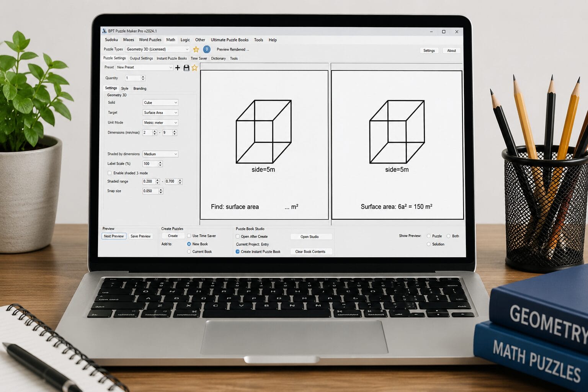The image size is (588, 392).
Task: Choose Solution in Show Preview options
Action: 429,244
